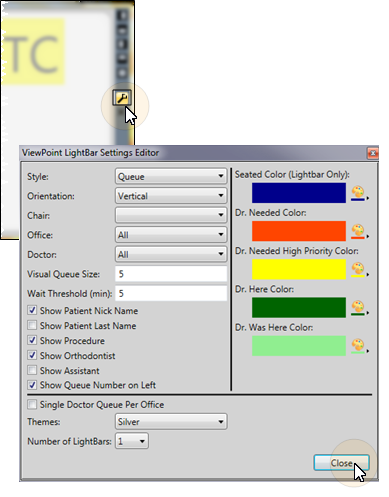Click the Close button in settings editor
Image resolution: width=389 pixels, height=497 pixels.
pos(341,463)
